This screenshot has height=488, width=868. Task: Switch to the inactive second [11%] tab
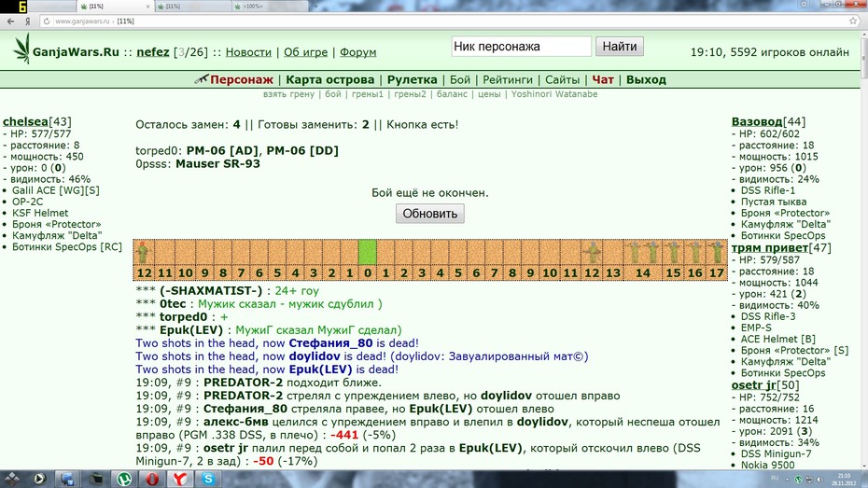[192, 7]
